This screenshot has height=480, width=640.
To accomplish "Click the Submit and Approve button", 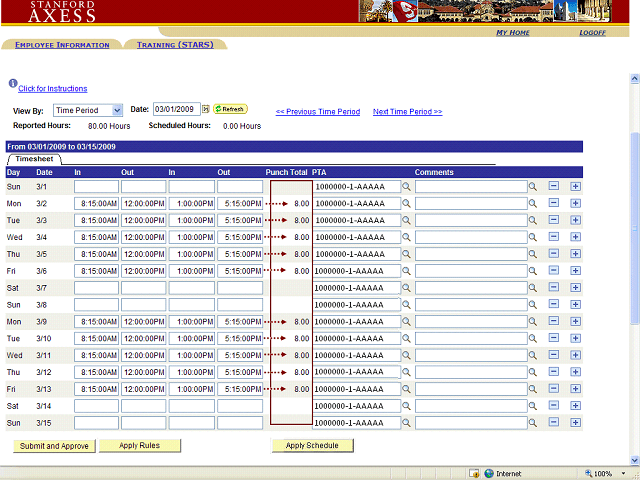I will [x=52, y=446].
